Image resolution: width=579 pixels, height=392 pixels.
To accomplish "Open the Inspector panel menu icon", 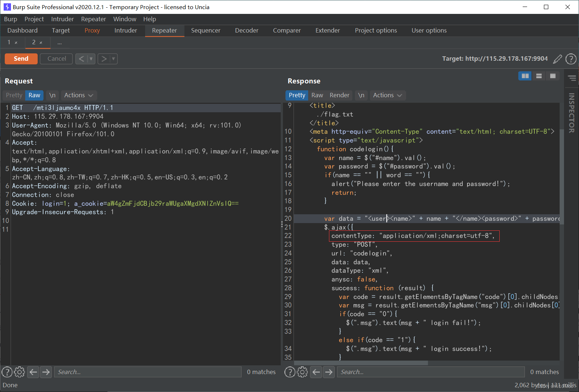I will tap(572, 78).
